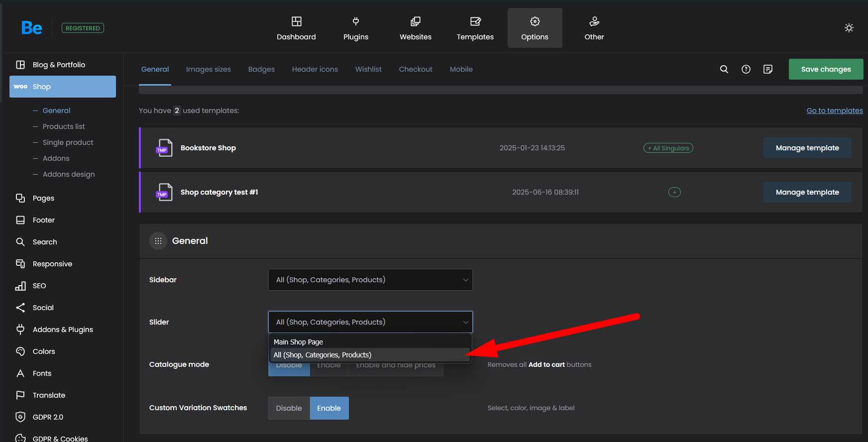Open the notes icon beside Save changes
This screenshot has height=442, width=868.
point(768,69)
